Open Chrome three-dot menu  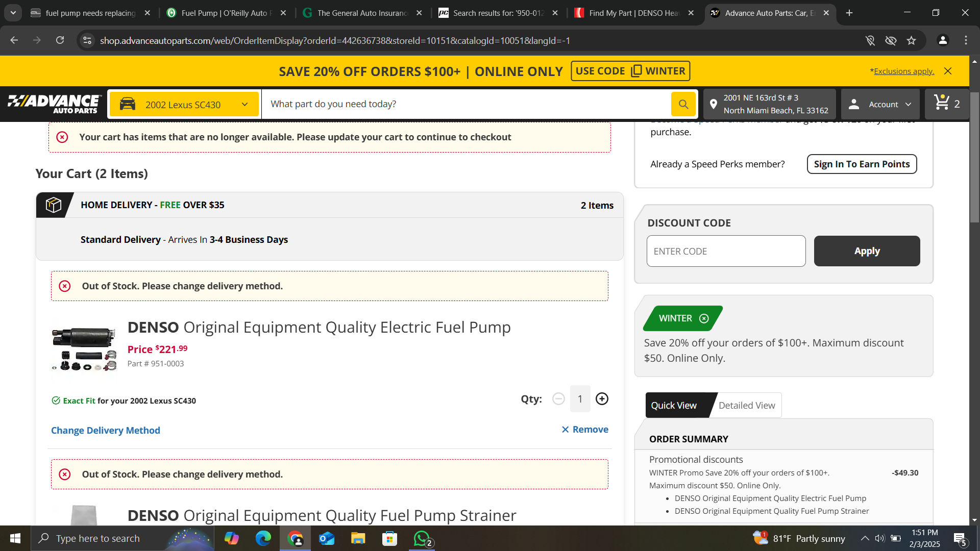(966, 40)
